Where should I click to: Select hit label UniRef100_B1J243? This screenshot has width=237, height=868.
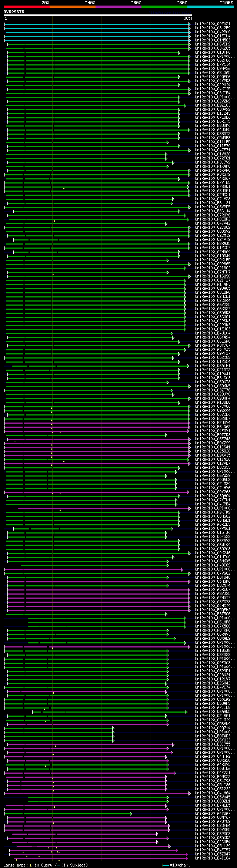[x=213, y=113]
